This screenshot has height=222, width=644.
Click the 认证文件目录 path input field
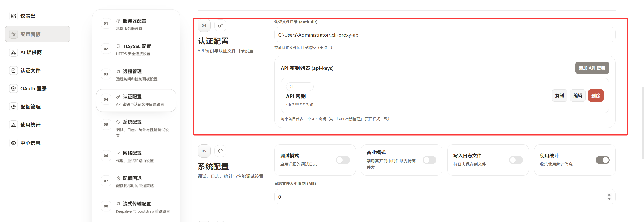pyautogui.click(x=444, y=35)
